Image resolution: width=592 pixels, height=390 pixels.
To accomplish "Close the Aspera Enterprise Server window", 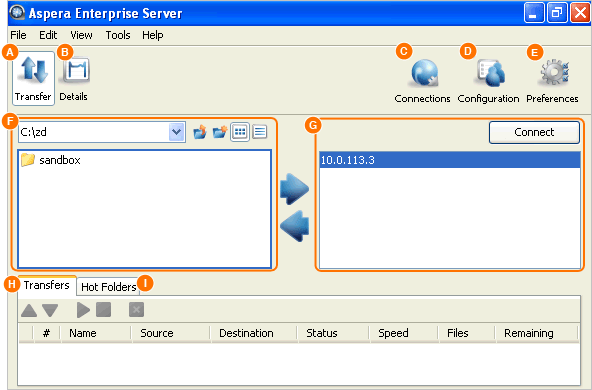I will [x=580, y=13].
